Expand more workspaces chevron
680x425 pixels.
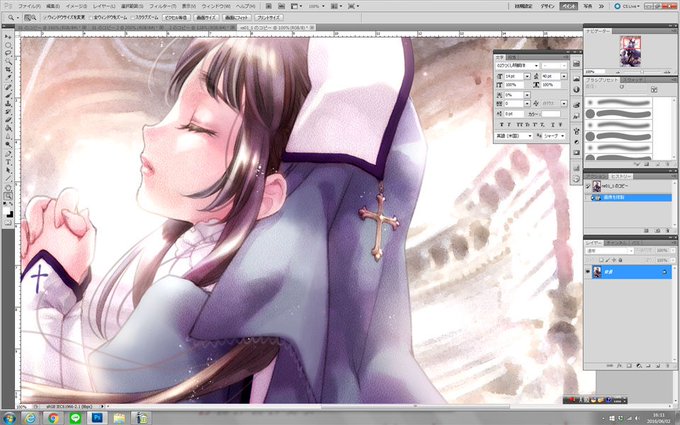click(602, 6)
